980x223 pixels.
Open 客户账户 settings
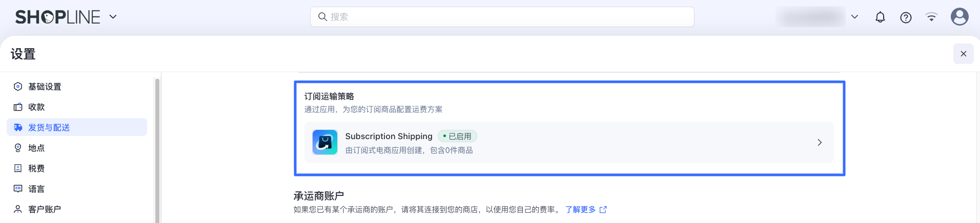45,209
